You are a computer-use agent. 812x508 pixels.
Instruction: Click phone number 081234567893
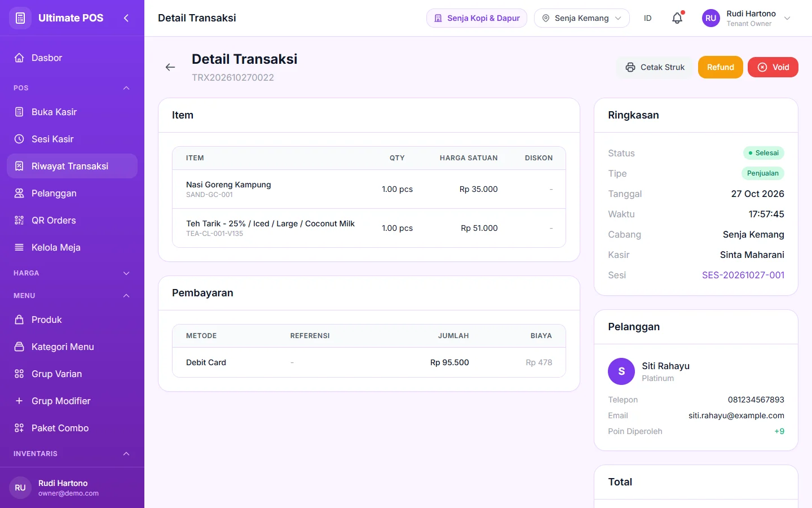[x=756, y=400]
